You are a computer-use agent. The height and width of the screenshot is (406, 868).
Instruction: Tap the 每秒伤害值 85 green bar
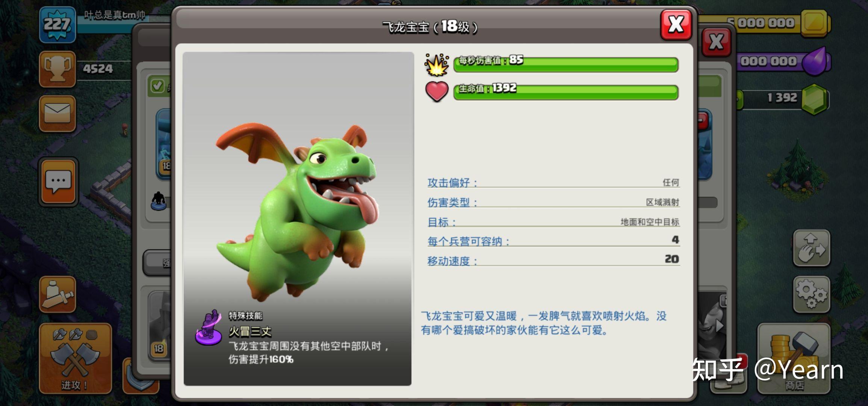tap(566, 64)
